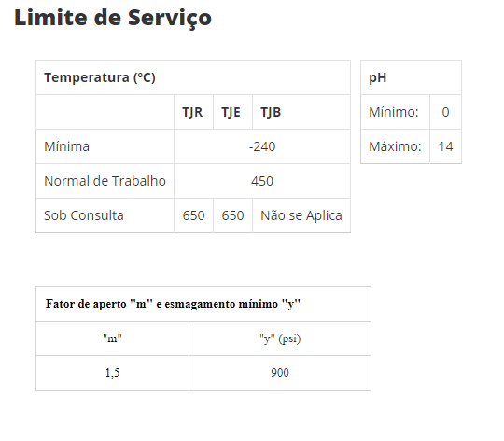
Task: Click the 450 working temperature value
Action: [x=262, y=181]
